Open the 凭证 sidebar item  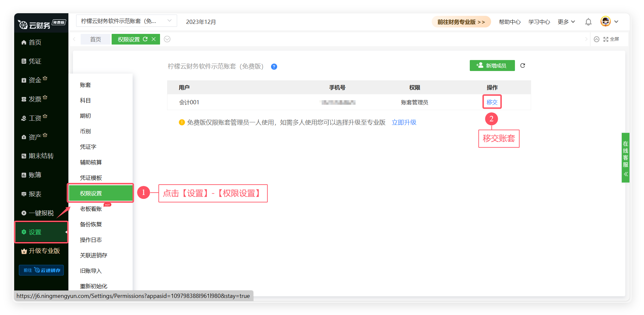click(35, 61)
